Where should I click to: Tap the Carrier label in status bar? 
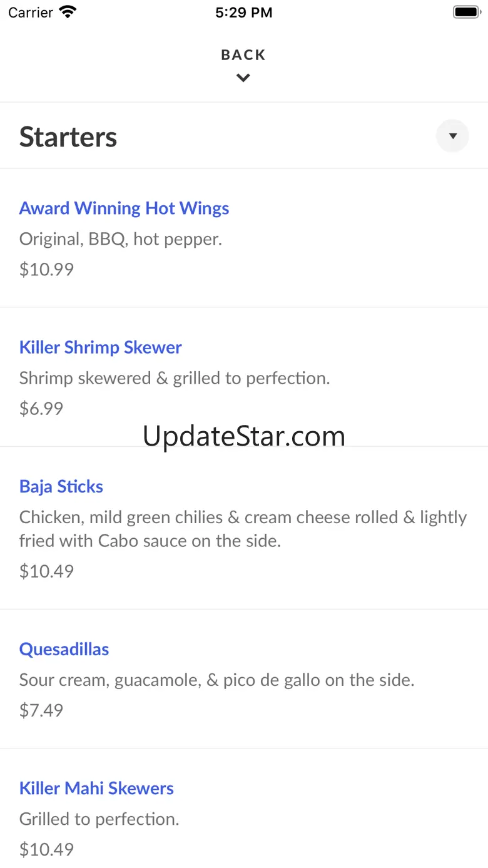[x=31, y=13]
